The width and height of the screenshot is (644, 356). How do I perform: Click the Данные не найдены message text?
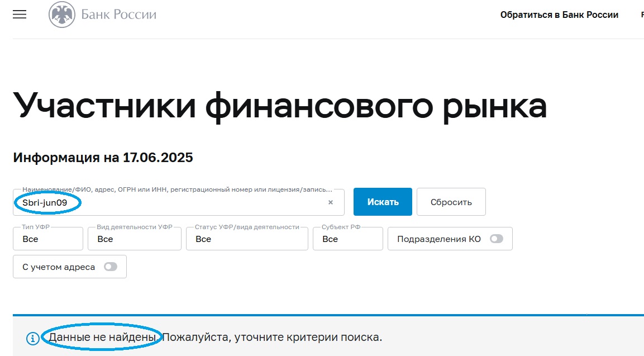point(103,337)
